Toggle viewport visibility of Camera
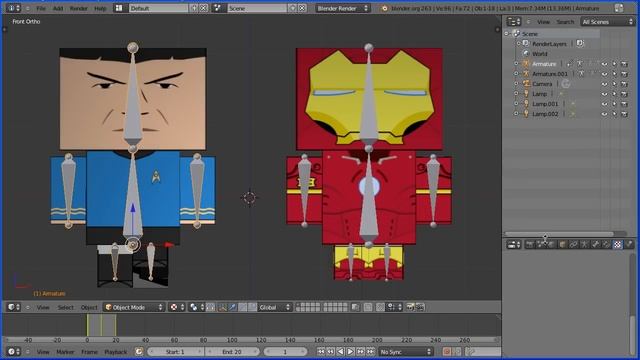 (604, 84)
